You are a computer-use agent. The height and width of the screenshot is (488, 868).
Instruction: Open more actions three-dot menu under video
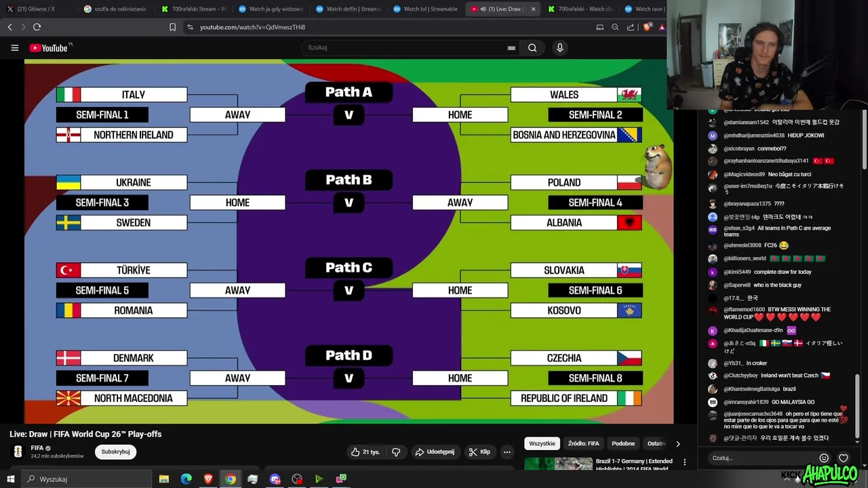pos(507,452)
